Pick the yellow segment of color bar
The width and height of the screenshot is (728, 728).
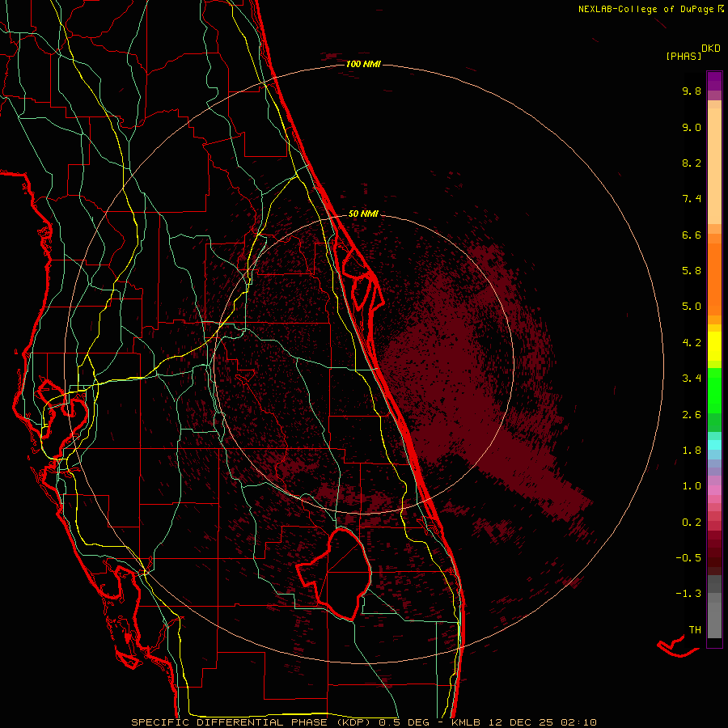pos(714,346)
